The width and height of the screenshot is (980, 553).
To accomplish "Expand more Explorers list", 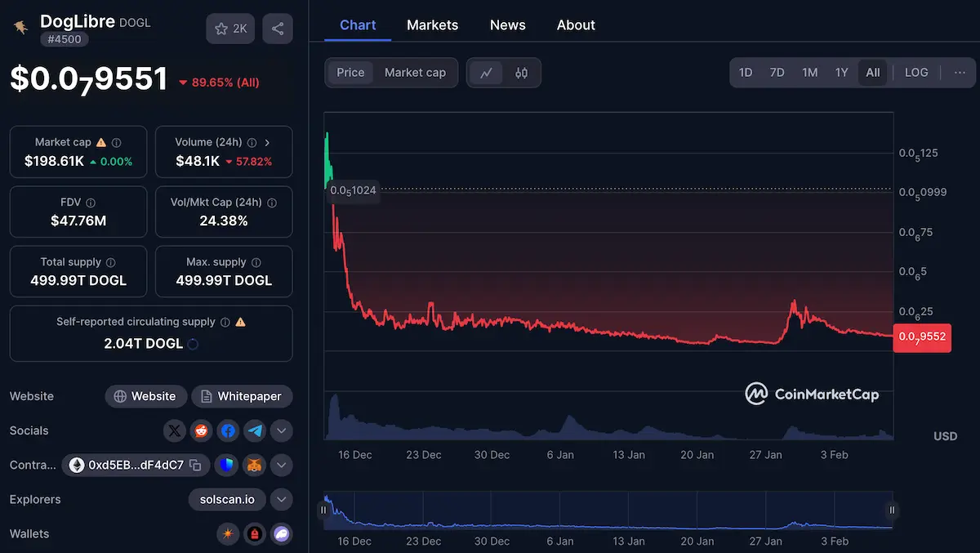I will coord(281,499).
